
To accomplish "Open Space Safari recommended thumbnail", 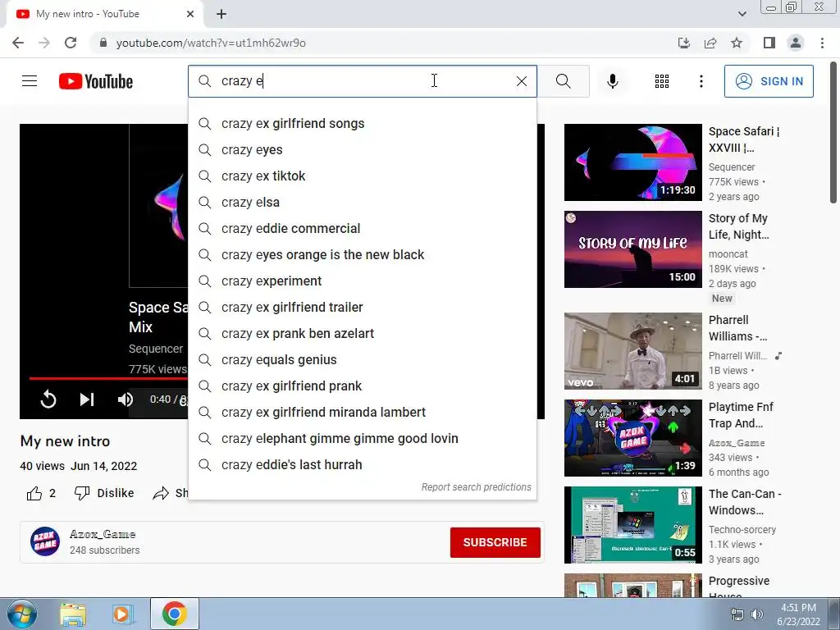I will coord(632,162).
